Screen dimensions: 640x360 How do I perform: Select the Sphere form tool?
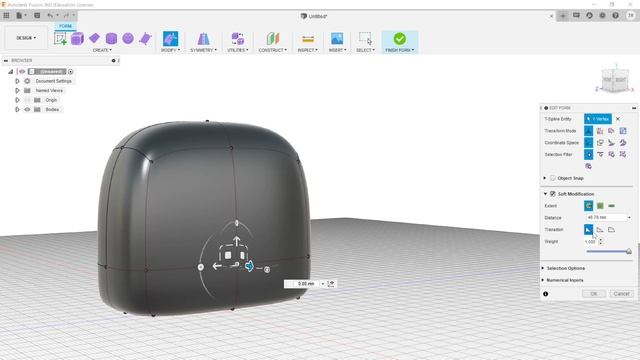click(128, 38)
